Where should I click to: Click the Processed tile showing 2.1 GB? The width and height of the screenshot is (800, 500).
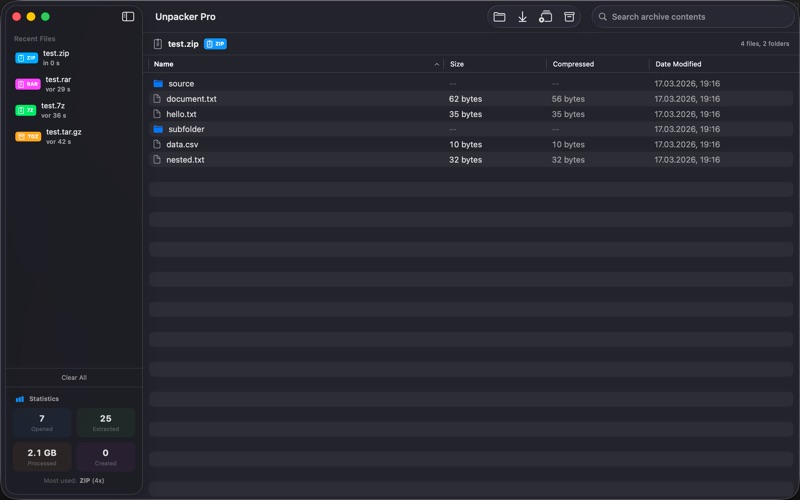(x=42, y=457)
